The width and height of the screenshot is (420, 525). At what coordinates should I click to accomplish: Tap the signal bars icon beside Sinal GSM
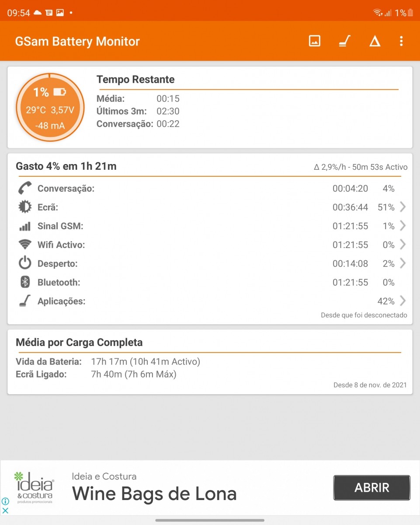tap(25, 226)
